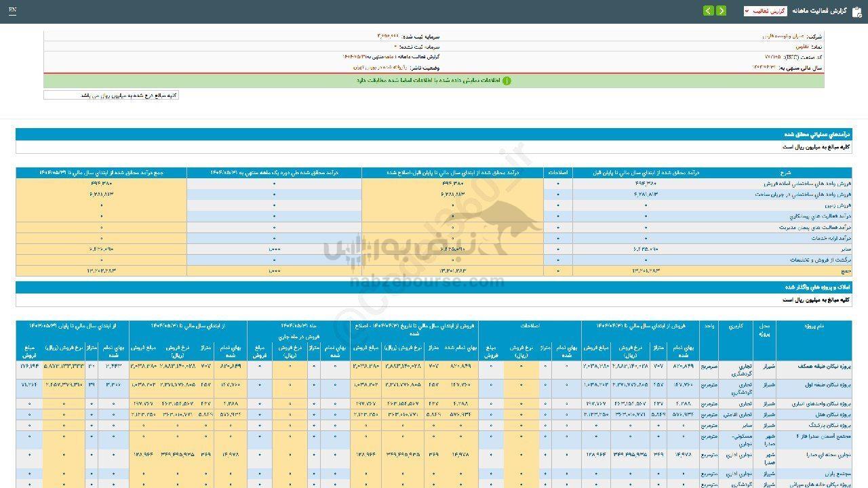The image size is (868, 488).
Task: Click the monthly activity report clipboard icon
Action: point(856,11)
